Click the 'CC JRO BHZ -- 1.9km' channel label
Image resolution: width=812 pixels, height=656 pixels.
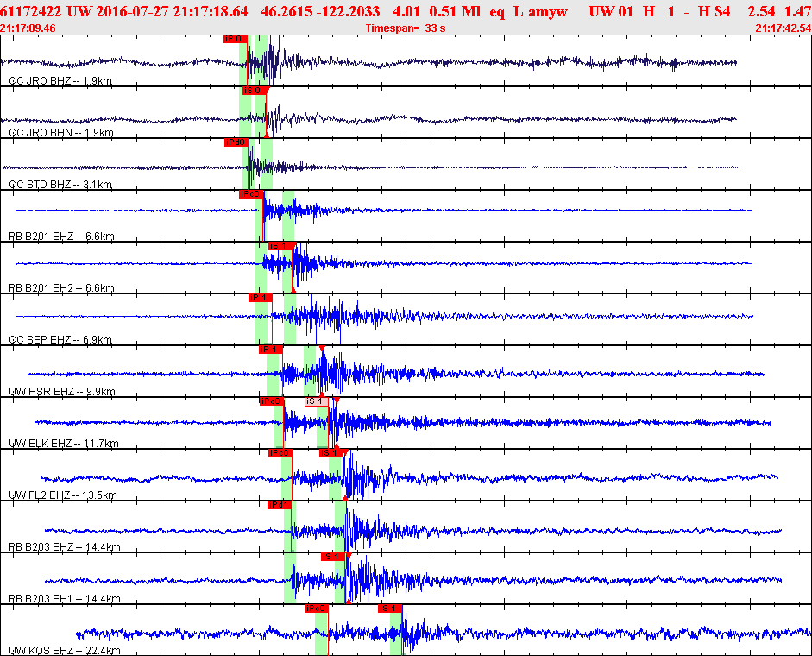point(60,81)
